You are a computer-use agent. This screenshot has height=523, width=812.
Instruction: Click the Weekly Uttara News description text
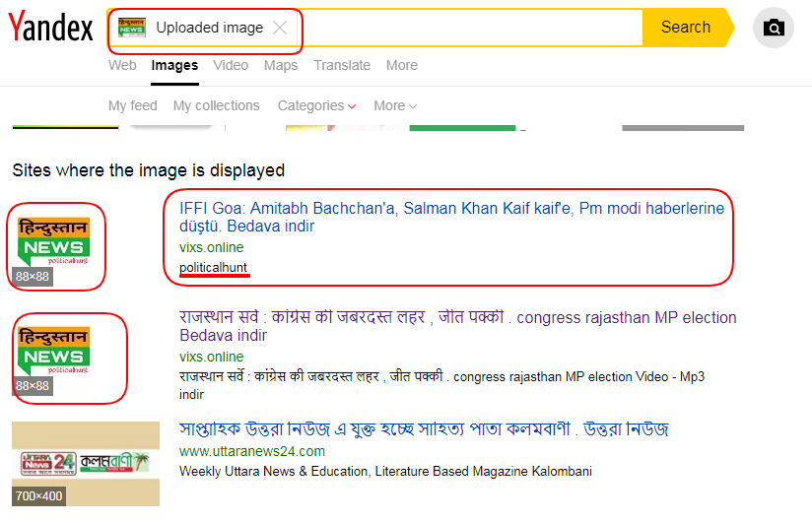tap(385, 471)
